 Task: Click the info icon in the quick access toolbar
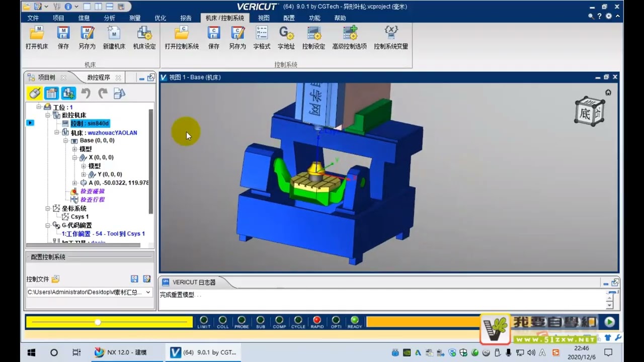coord(68,7)
